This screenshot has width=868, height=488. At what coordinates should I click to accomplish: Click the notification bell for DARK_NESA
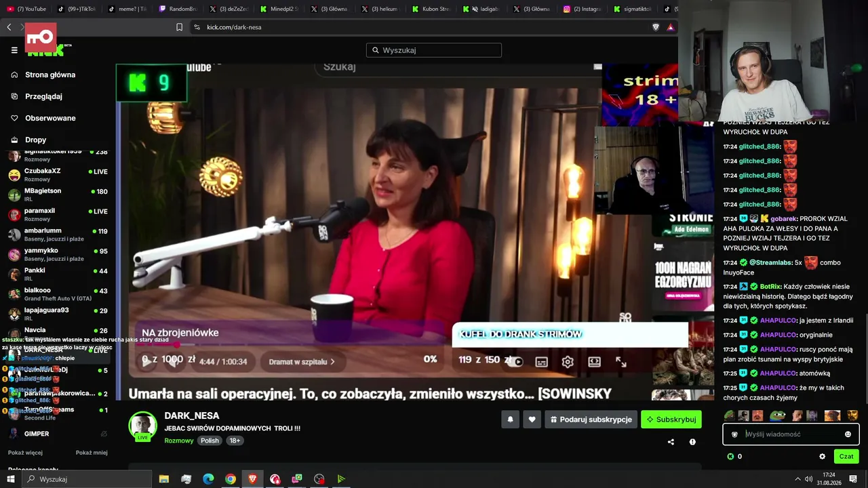click(x=511, y=420)
